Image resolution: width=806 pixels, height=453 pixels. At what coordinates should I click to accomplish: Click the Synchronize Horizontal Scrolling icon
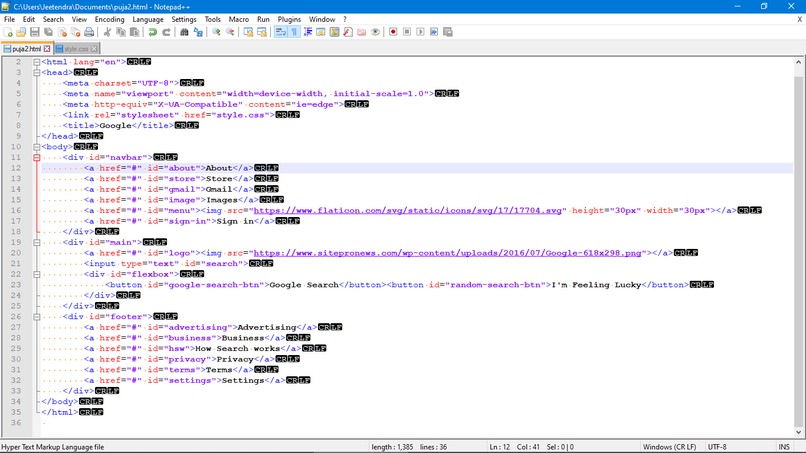(262, 32)
